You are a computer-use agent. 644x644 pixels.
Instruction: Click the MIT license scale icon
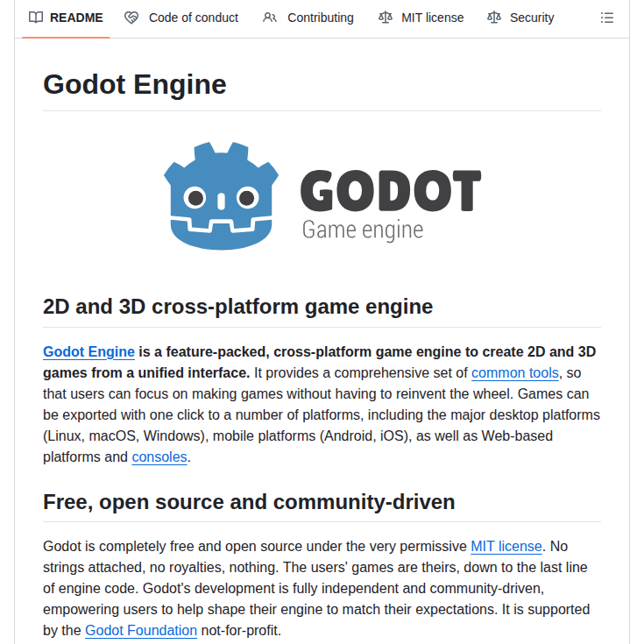tap(386, 18)
